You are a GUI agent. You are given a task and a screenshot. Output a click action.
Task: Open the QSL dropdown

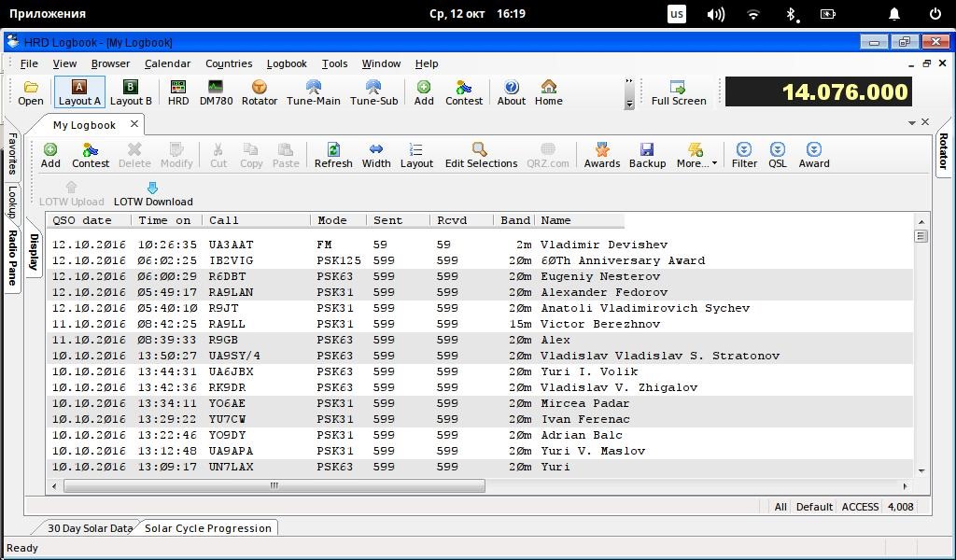[x=778, y=155]
